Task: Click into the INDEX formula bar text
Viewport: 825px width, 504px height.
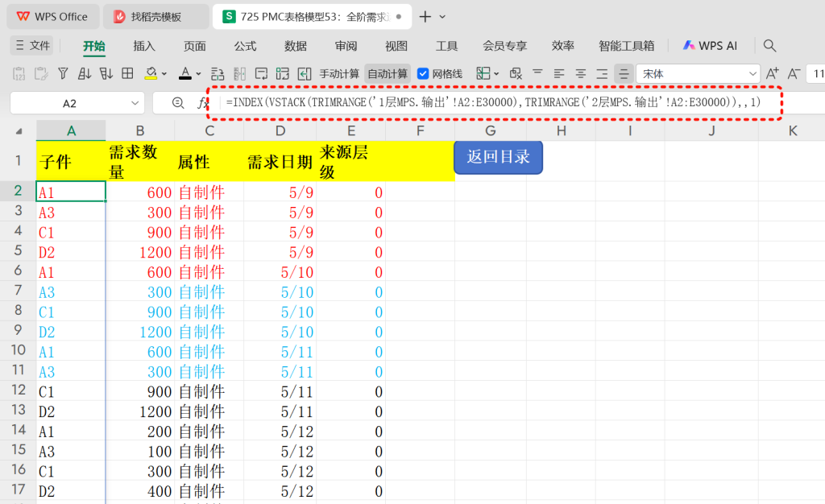Action: point(493,102)
